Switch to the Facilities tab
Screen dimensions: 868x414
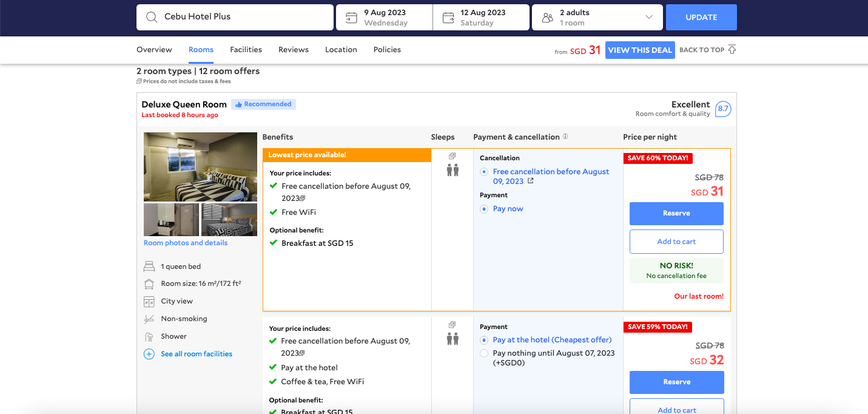point(246,50)
